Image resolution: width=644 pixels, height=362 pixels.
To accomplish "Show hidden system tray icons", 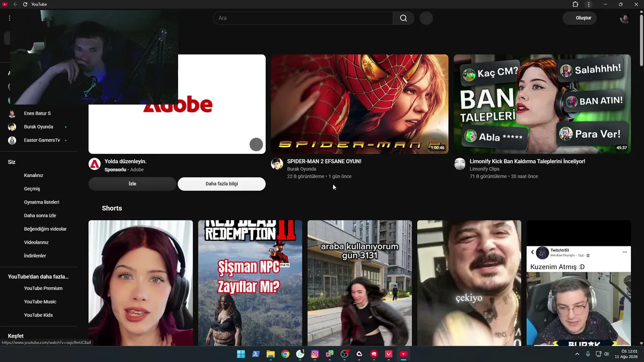I will point(577,354).
